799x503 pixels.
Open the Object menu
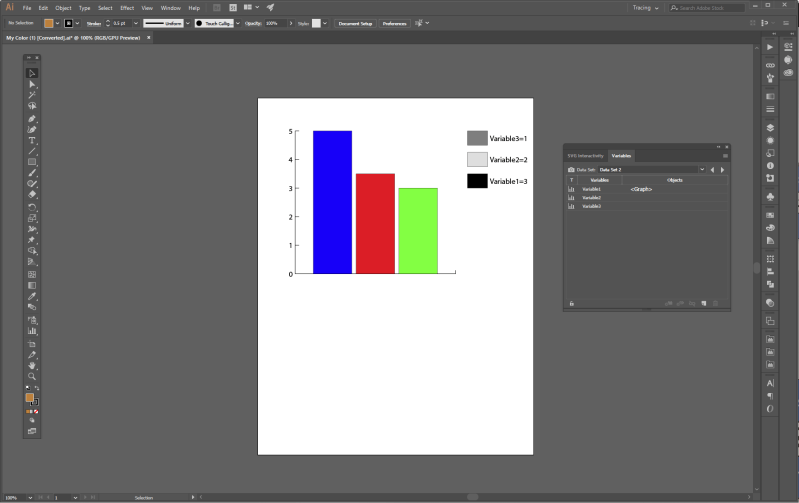[63, 8]
